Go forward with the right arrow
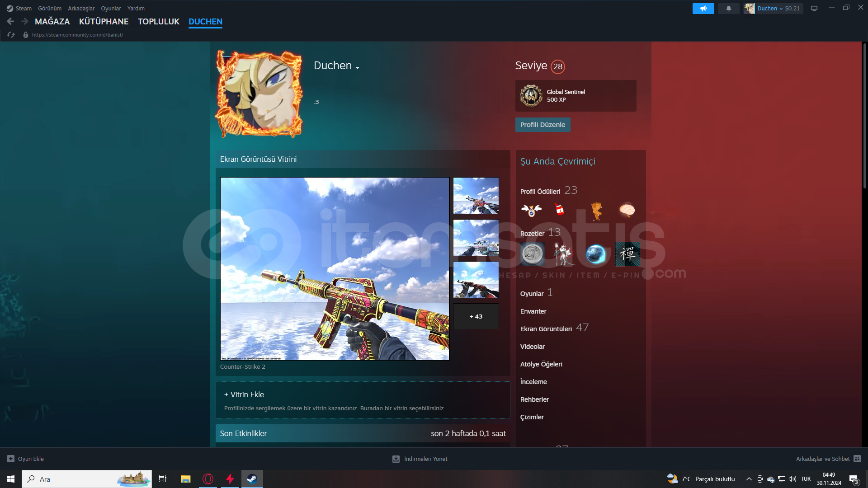This screenshot has height=488, width=868. 25,21
